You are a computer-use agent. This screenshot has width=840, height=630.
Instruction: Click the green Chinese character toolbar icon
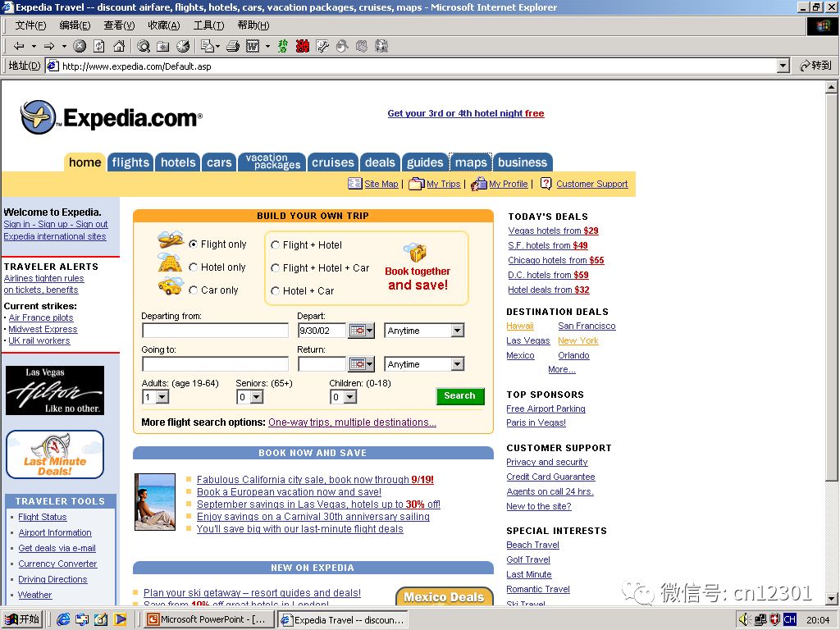283,47
